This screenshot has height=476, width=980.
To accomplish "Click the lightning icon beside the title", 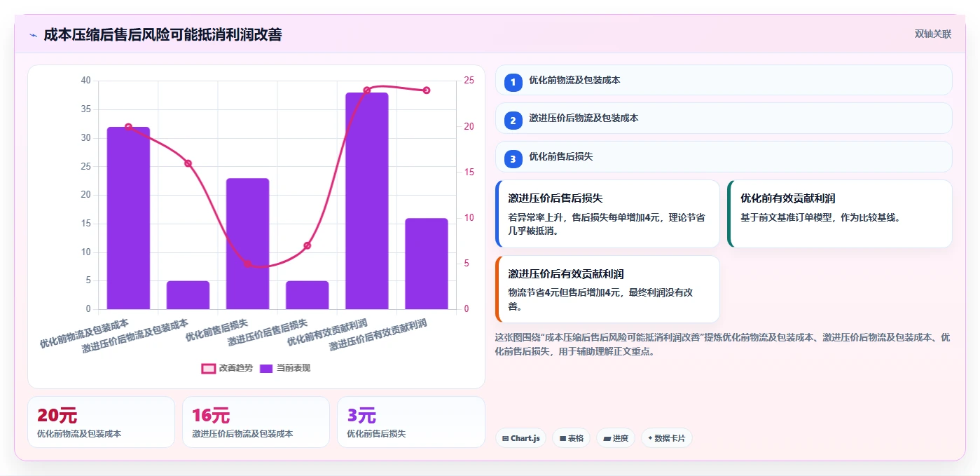I will pos(33,34).
